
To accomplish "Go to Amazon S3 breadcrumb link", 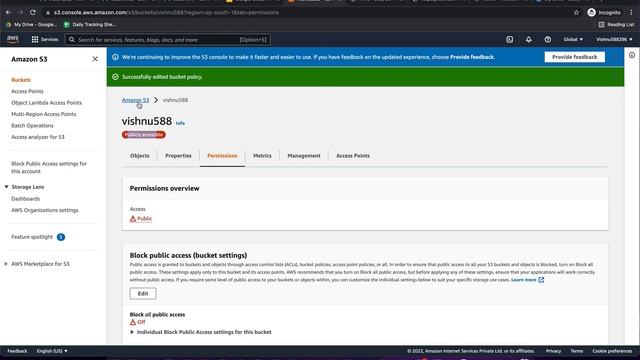I will pyautogui.click(x=135, y=100).
